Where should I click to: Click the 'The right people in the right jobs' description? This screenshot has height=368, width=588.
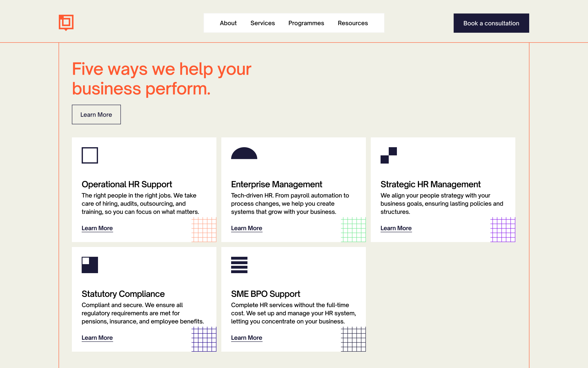(x=140, y=204)
